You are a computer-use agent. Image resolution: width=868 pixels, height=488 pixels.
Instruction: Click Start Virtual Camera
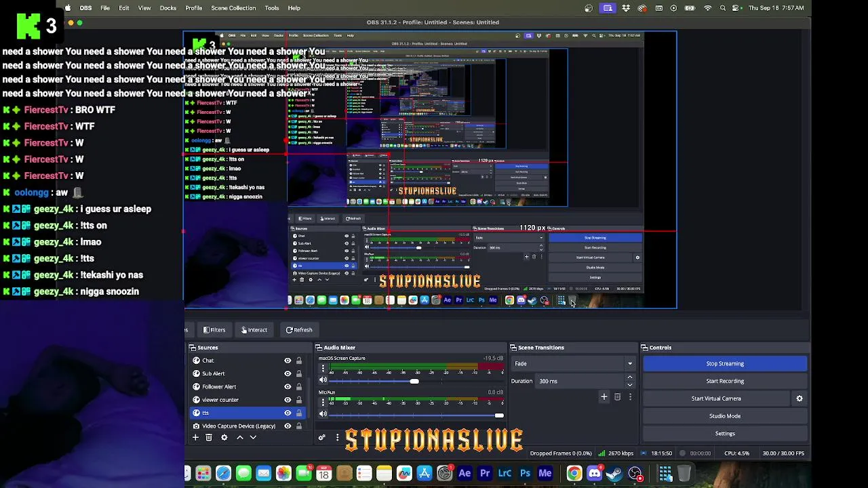point(716,399)
